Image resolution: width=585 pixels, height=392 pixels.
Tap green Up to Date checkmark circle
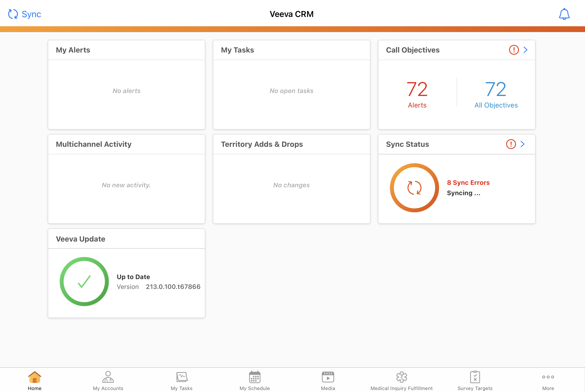[x=84, y=282]
